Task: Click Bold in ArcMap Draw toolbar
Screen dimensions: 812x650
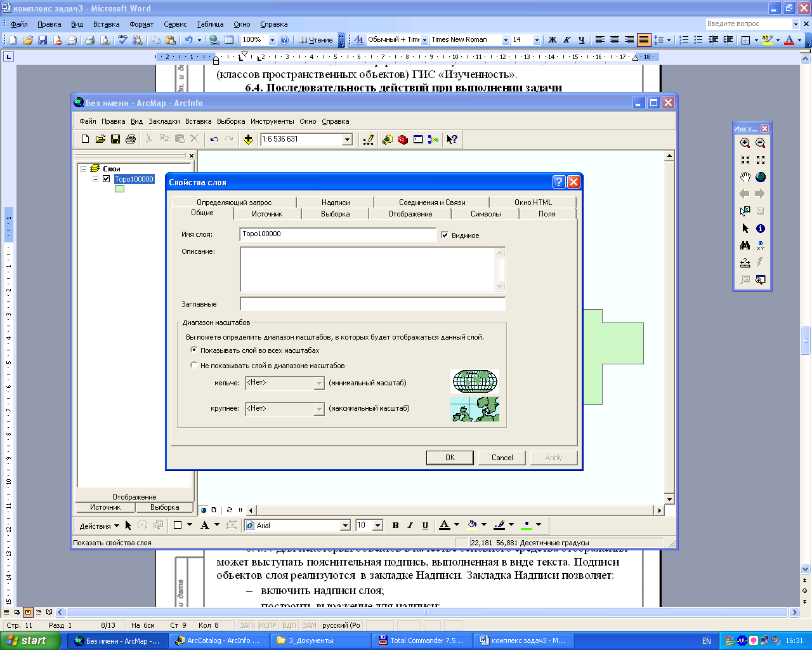Action: click(395, 525)
